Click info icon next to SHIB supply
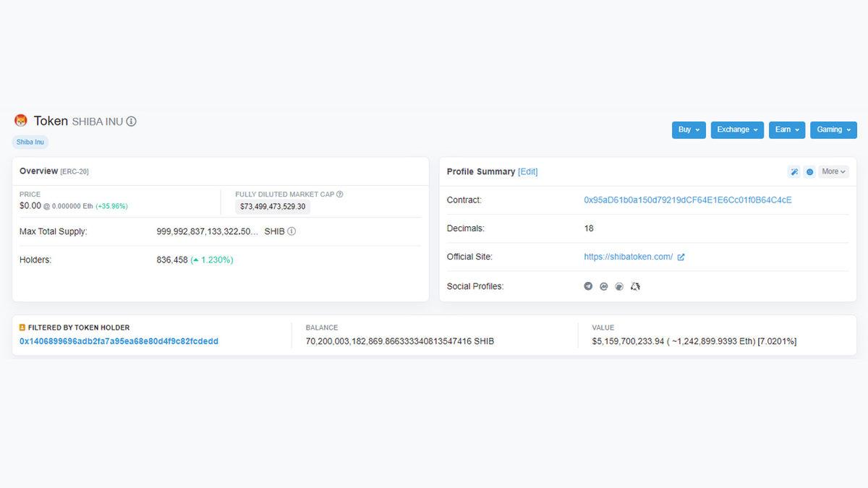The width and height of the screenshot is (868, 488). [292, 231]
